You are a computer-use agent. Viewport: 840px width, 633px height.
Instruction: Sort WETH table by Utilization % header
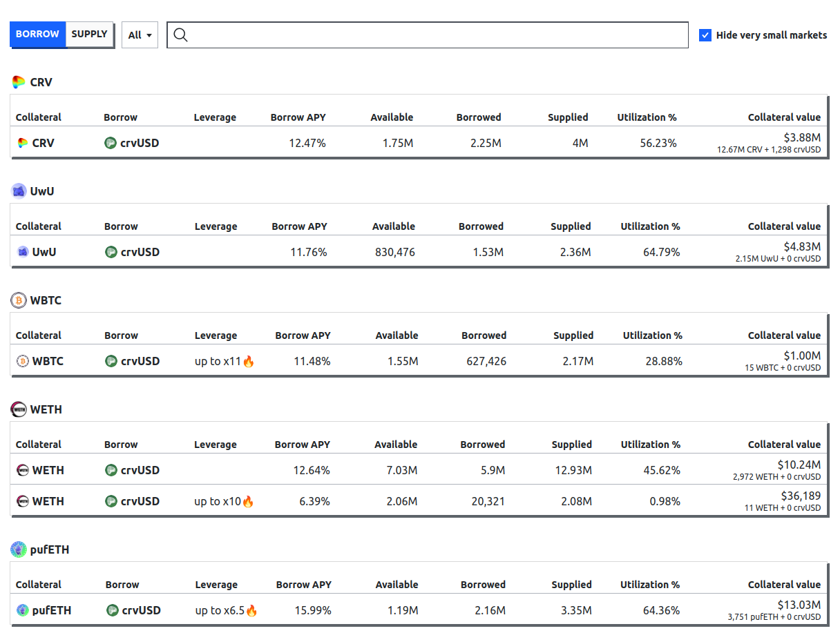click(650, 445)
